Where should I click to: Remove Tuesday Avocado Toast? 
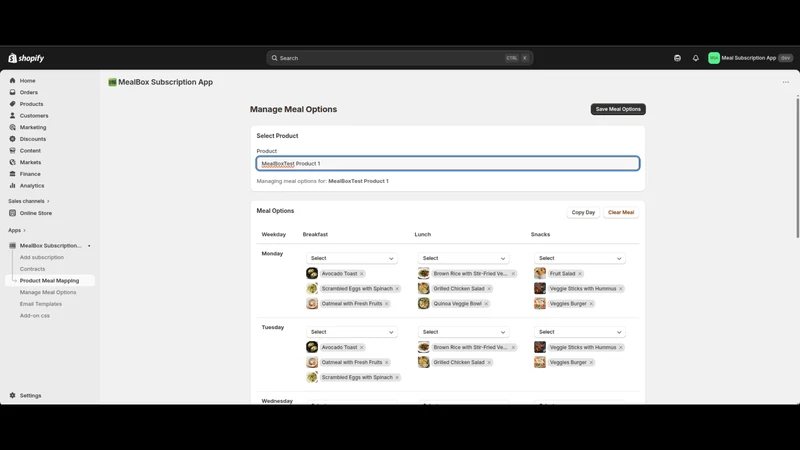[362, 347]
